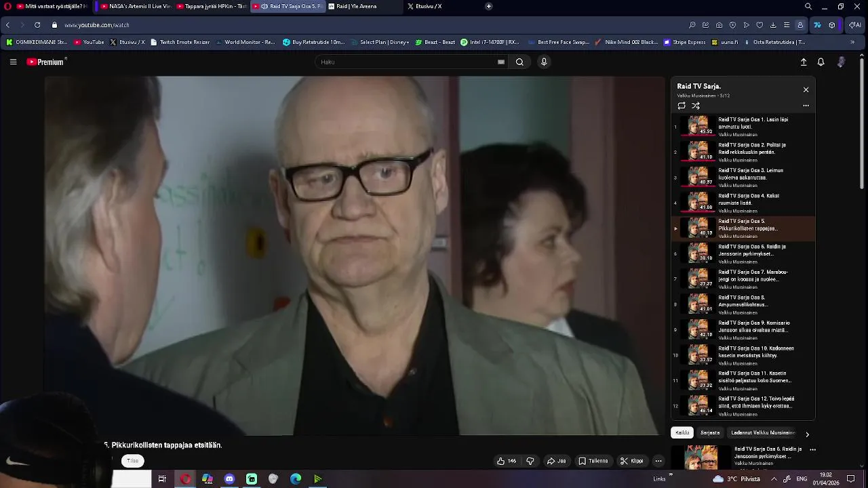Reload the page

click(x=37, y=25)
